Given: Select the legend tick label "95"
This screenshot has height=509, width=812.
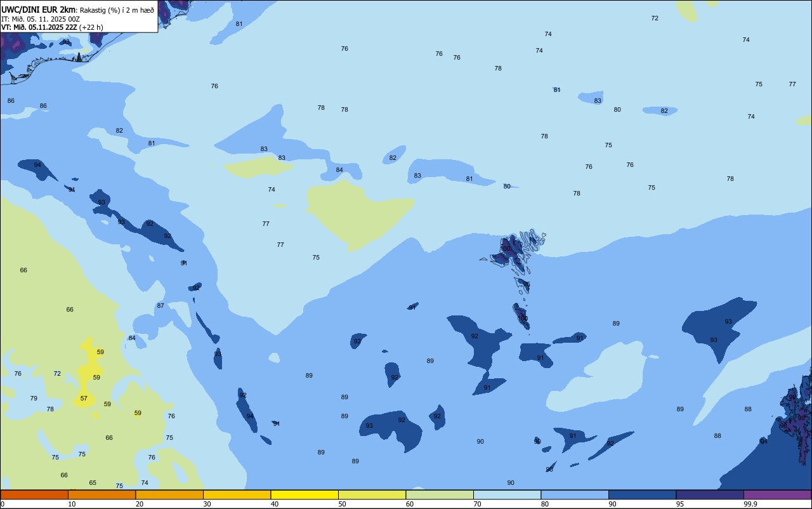Looking at the screenshot, I should pos(680,504).
